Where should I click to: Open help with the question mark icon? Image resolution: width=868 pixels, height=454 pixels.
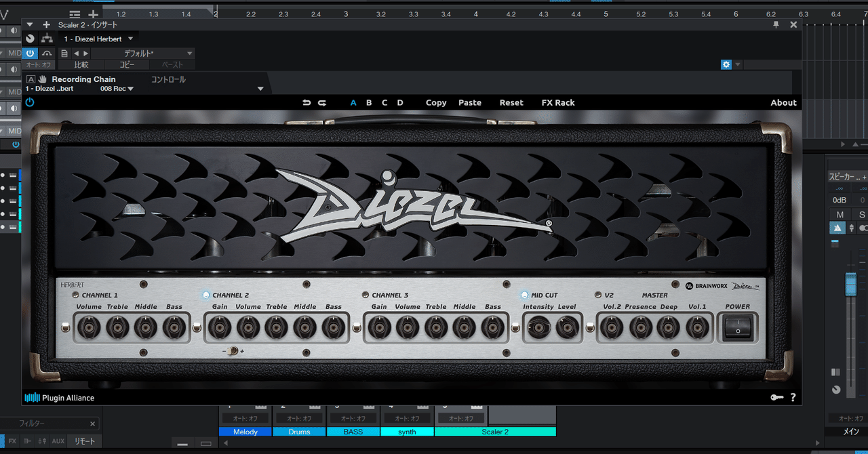click(x=793, y=398)
